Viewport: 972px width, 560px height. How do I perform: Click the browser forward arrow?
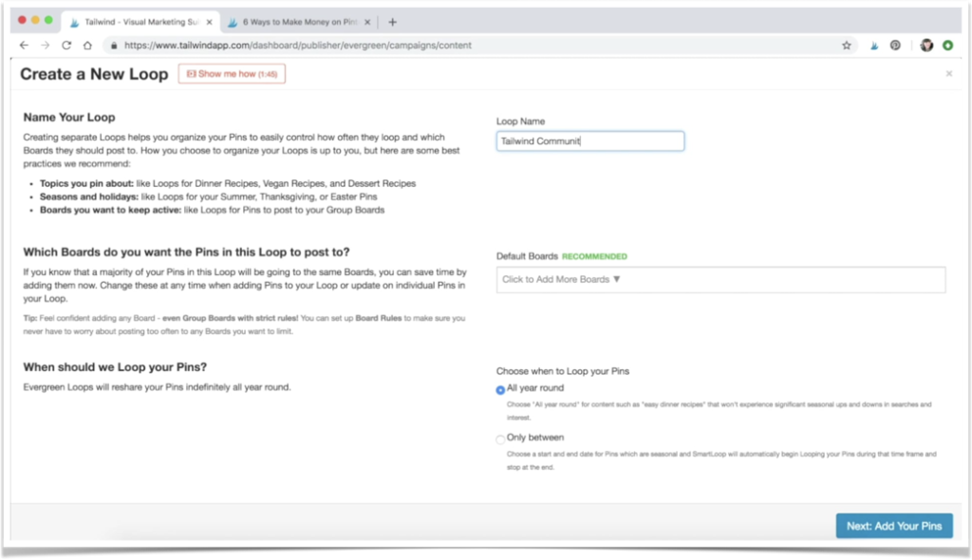[x=46, y=46]
